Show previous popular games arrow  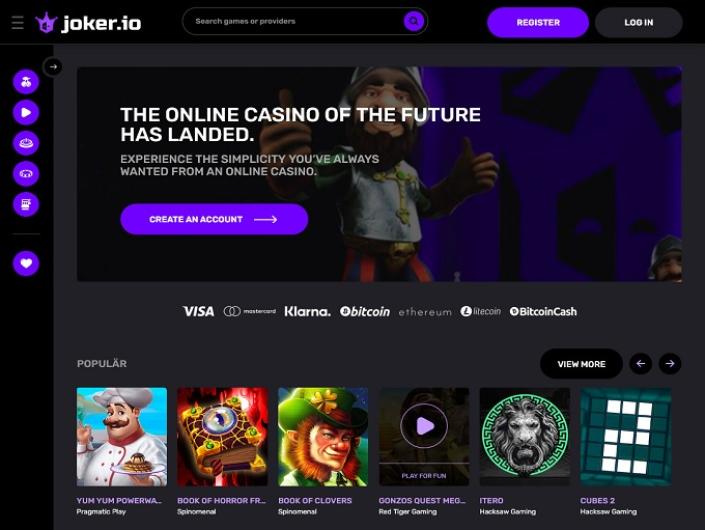[x=641, y=364]
